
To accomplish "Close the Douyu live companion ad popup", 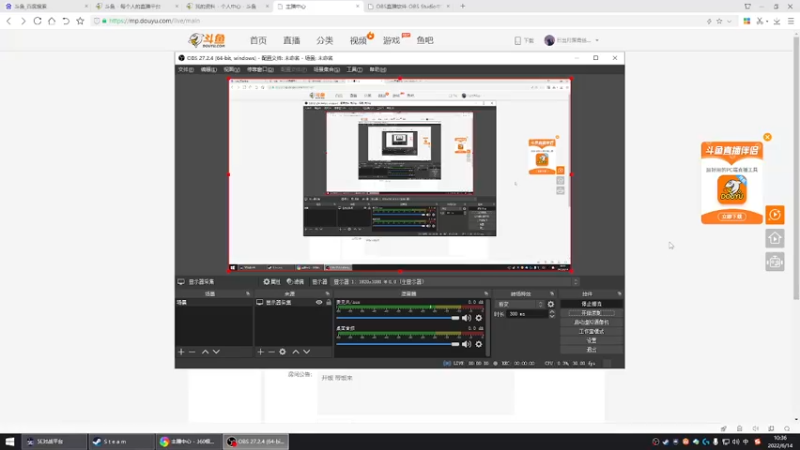I will pos(767,137).
